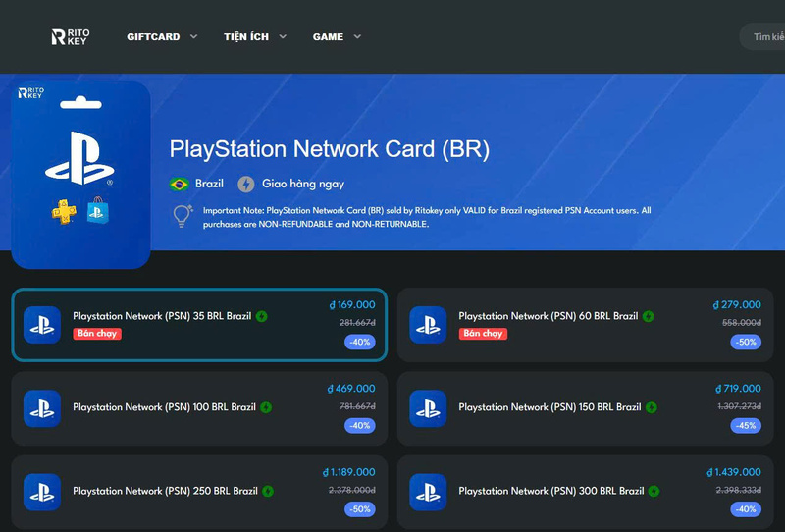The image size is (785, 532).
Task: Click the price đ 719.000
Action: 739,389
